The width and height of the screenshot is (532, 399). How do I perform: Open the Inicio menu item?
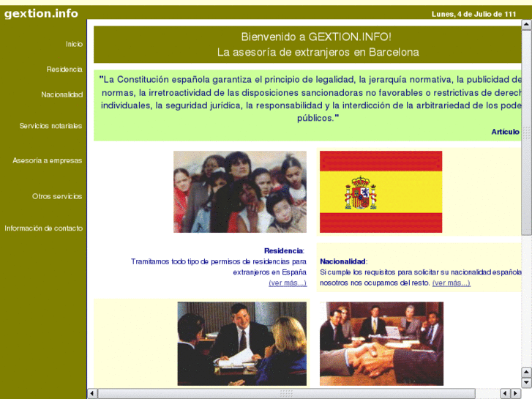(x=74, y=44)
